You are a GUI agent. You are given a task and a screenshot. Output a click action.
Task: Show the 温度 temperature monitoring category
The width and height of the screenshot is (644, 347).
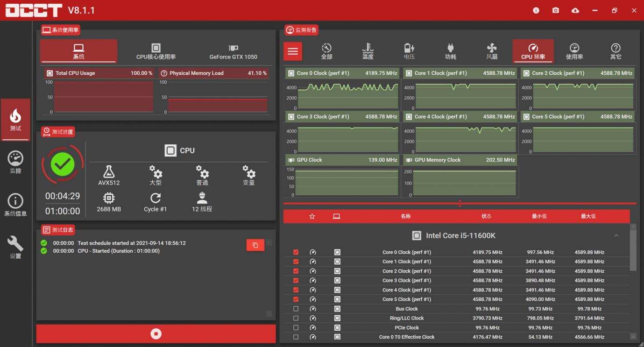click(x=368, y=51)
